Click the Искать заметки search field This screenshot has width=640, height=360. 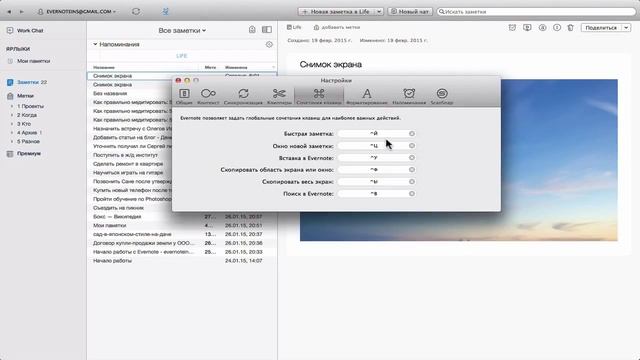tap(536, 12)
